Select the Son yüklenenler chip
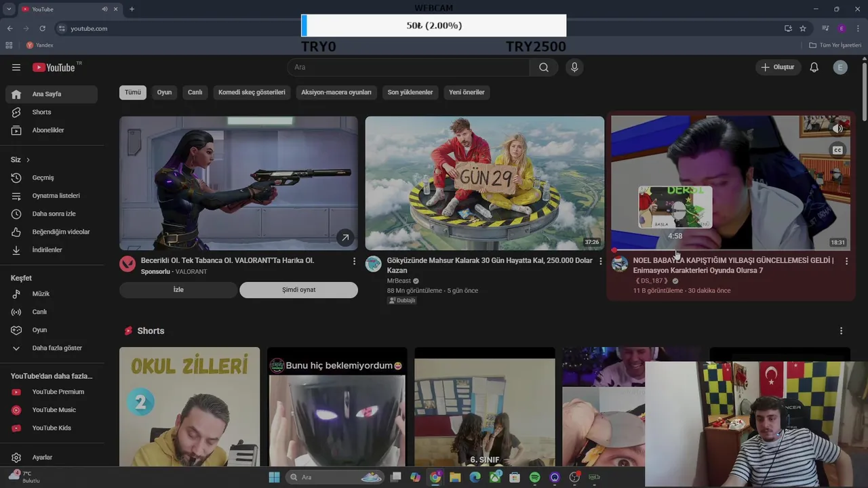Image resolution: width=868 pixels, height=488 pixels. pos(410,92)
